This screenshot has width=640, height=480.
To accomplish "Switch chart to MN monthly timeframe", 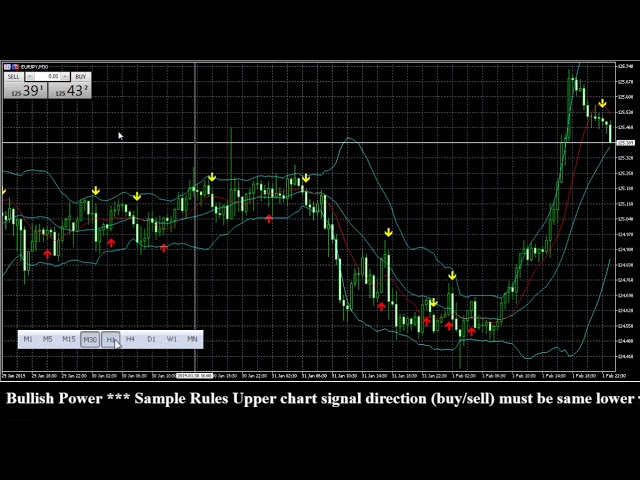I will [x=192, y=340].
